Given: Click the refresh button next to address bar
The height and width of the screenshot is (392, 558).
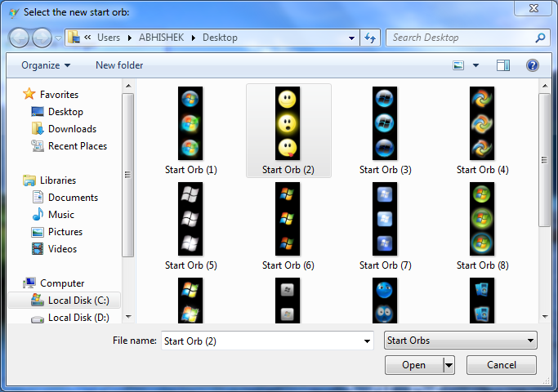Looking at the screenshot, I should [370, 38].
